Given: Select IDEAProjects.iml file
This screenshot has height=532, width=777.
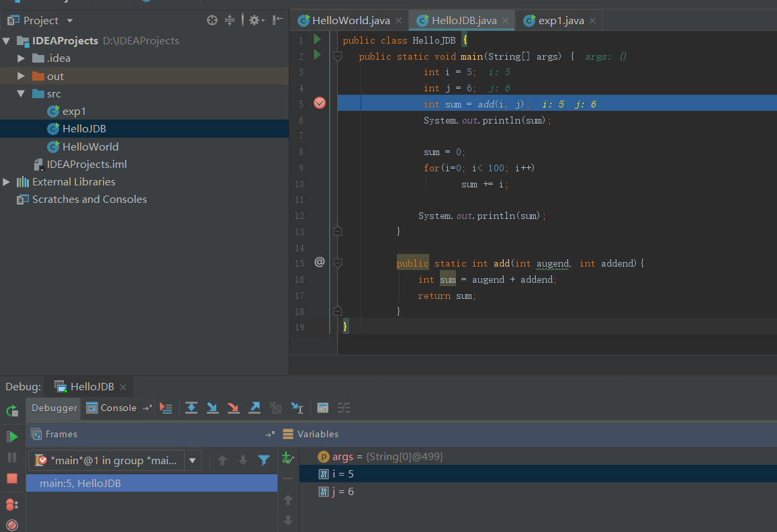Looking at the screenshot, I should (87, 164).
